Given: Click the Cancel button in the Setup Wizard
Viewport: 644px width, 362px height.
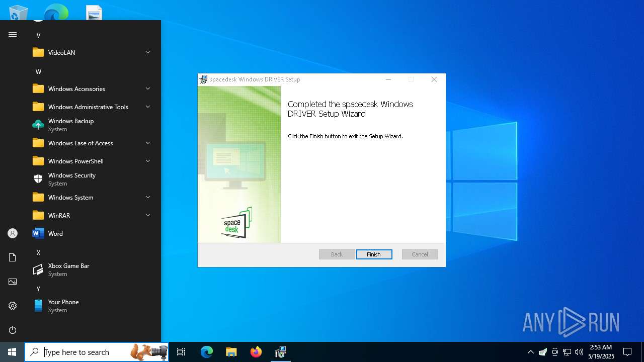Looking at the screenshot, I should tap(420, 254).
